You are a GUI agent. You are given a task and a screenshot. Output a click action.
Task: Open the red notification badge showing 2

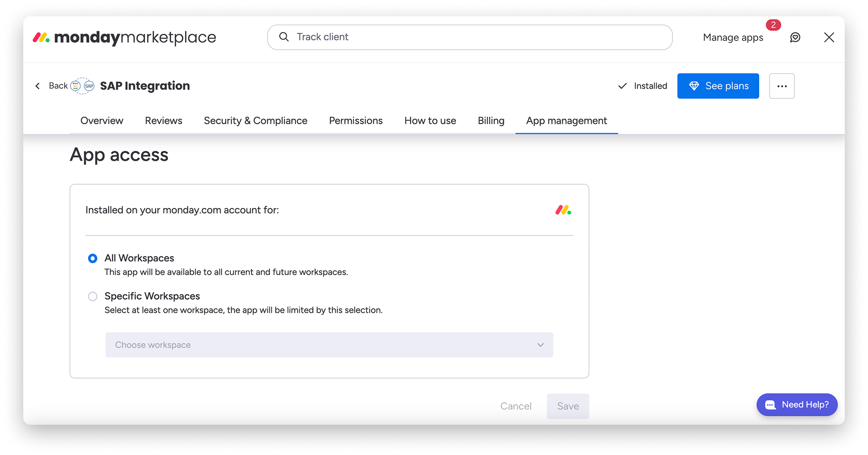pyautogui.click(x=773, y=25)
